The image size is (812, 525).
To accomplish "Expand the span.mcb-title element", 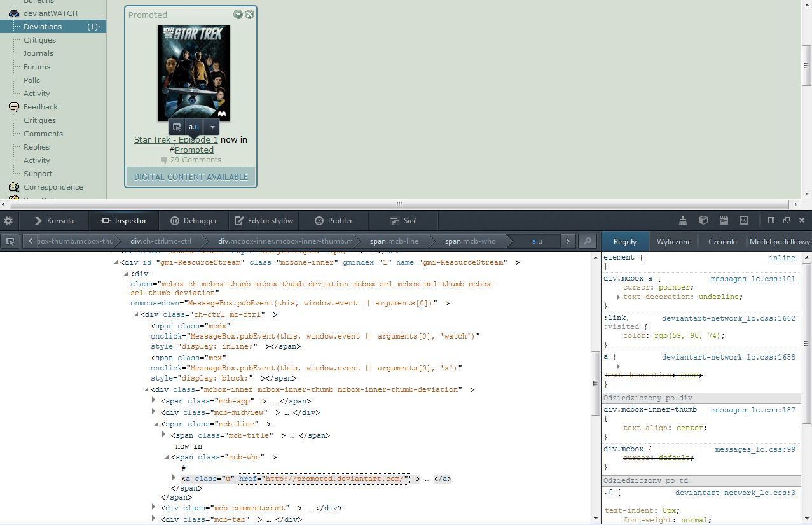I will pos(164,435).
